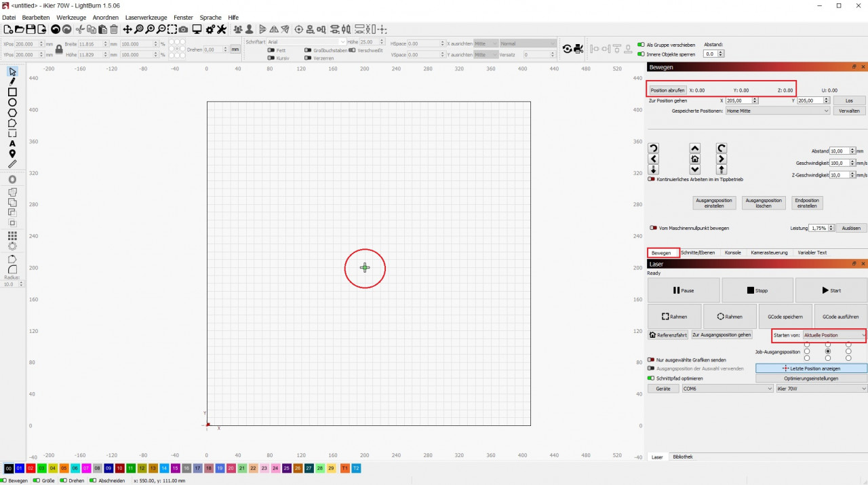Open the COM6 port dropdown
This screenshot has height=485, width=868.
pos(727,389)
